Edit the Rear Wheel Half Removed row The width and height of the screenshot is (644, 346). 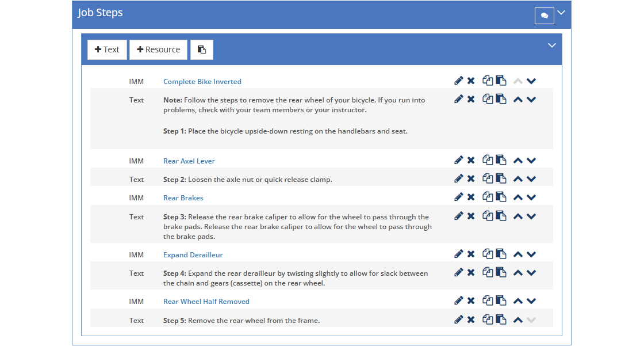click(458, 301)
